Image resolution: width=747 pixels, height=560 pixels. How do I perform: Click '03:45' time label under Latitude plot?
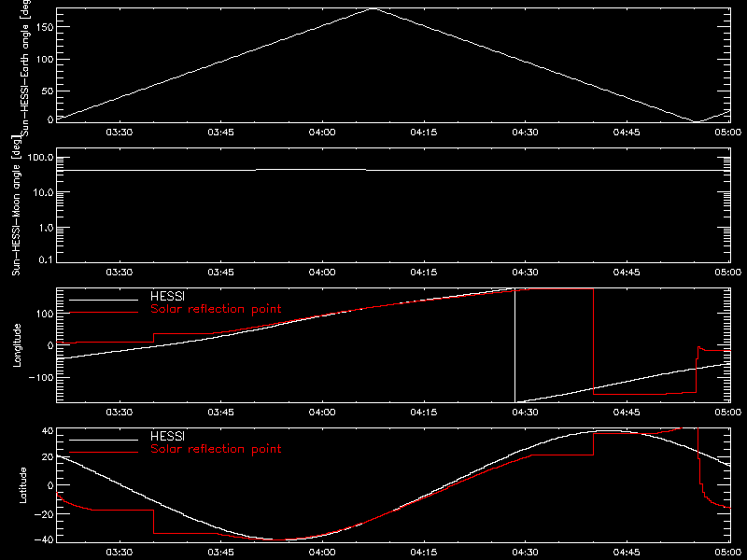click(x=221, y=552)
